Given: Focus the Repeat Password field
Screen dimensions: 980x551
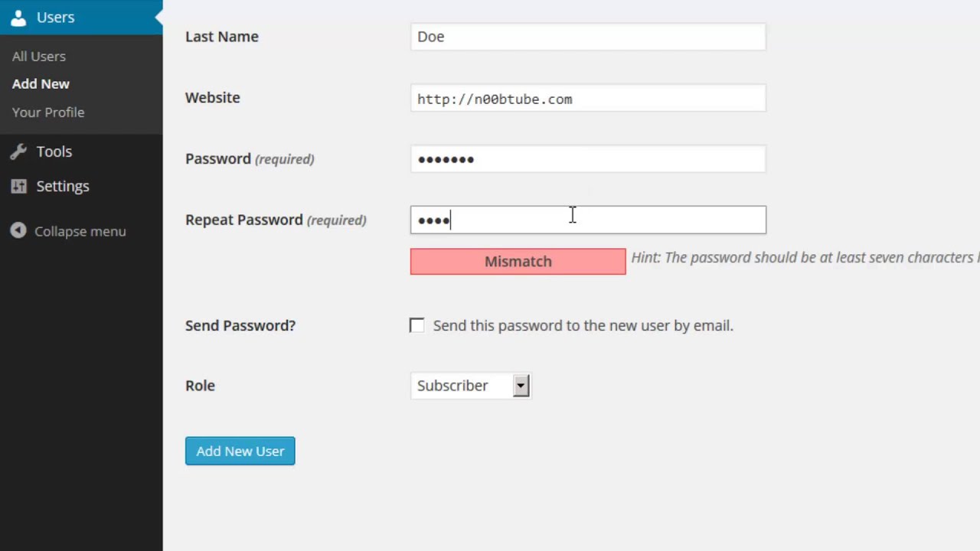Looking at the screenshot, I should click(587, 220).
